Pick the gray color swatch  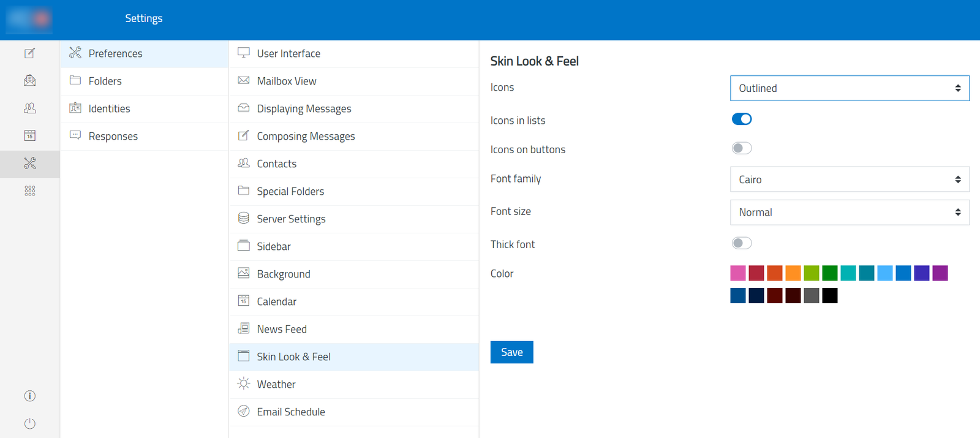click(x=812, y=296)
